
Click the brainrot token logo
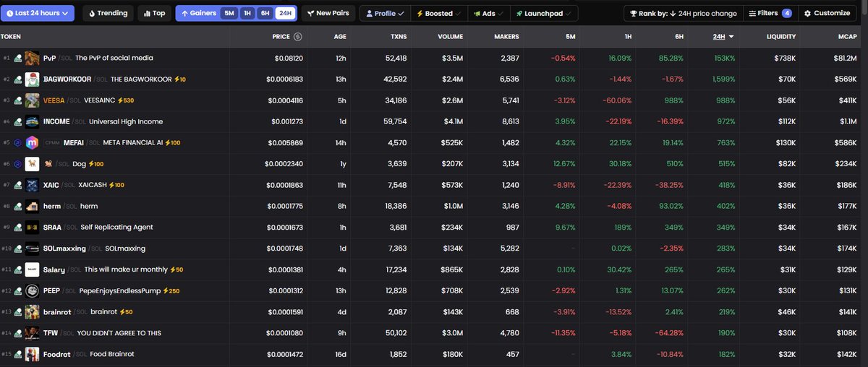pyautogui.click(x=32, y=312)
